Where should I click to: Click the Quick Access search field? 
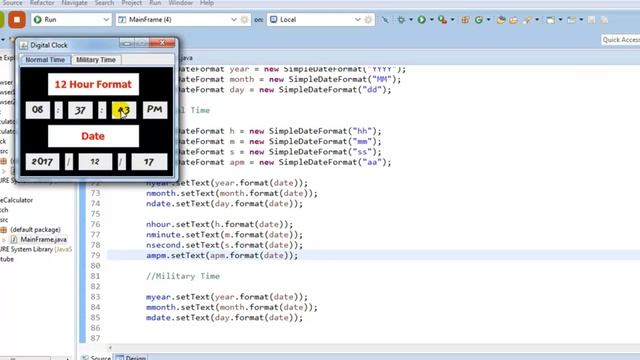click(x=620, y=40)
